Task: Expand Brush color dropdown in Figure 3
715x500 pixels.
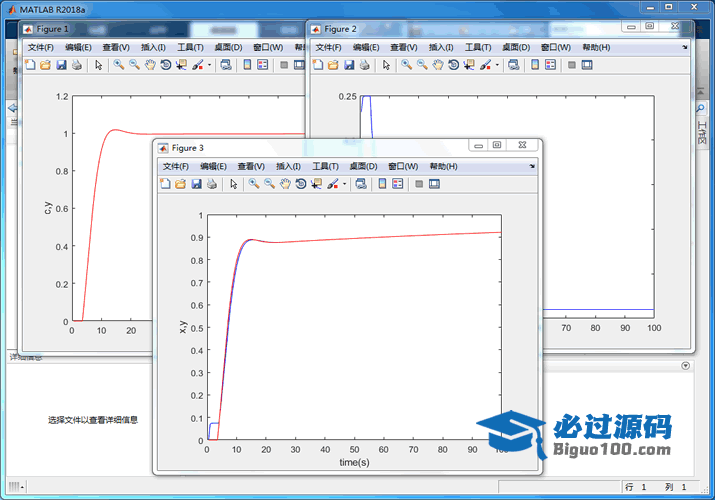Action: 344,184
